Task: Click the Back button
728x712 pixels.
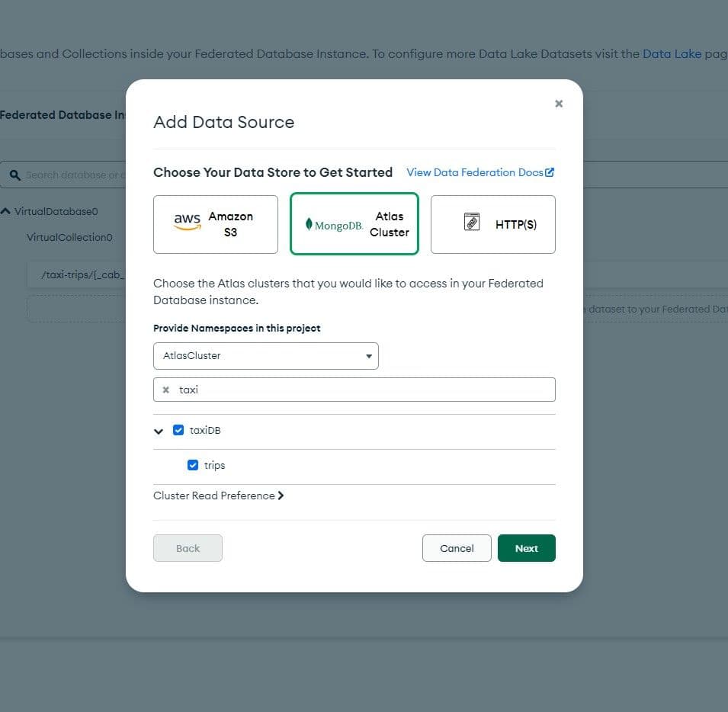Action: click(188, 548)
